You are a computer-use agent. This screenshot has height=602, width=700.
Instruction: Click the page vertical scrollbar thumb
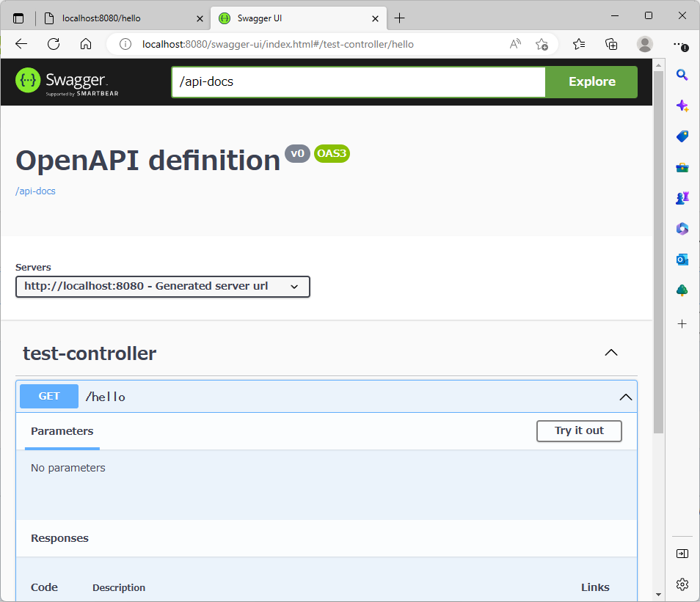coord(658,252)
